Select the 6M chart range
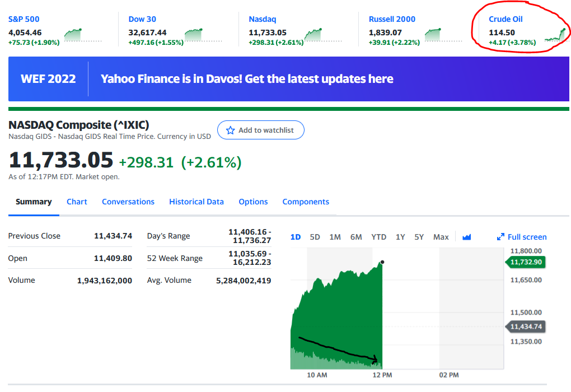Viewport: 571px width, 392px height. point(356,237)
